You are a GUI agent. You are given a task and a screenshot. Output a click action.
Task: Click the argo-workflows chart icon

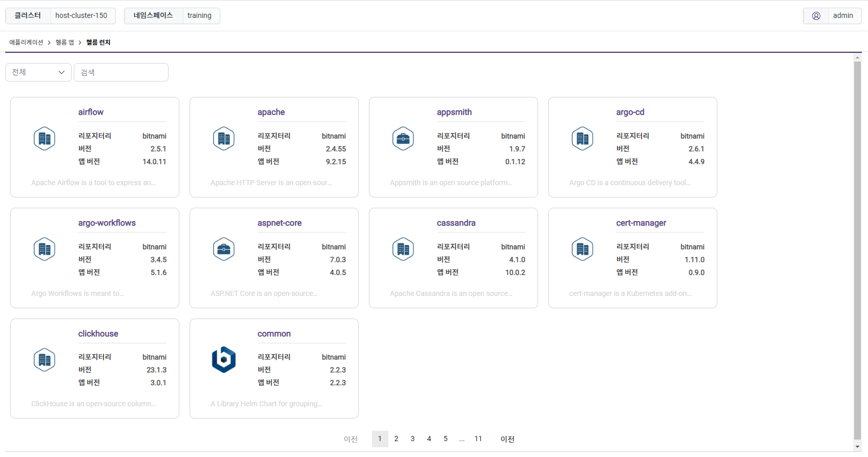tap(45, 249)
